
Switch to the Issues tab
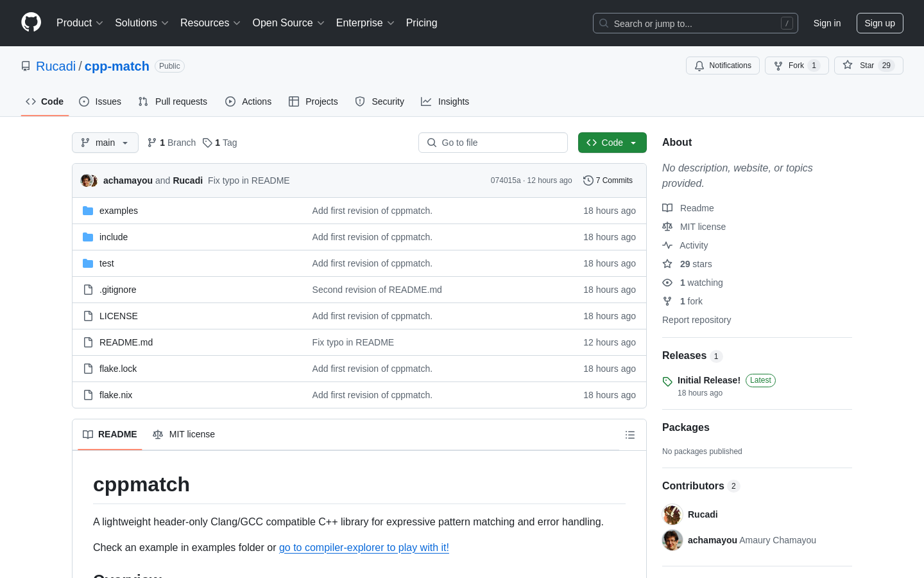tap(100, 101)
